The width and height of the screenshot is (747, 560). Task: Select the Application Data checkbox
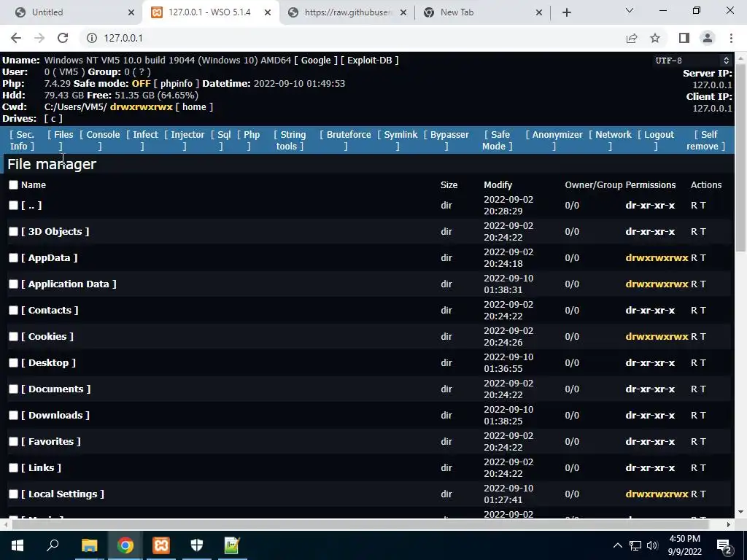pyautogui.click(x=13, y=284)
